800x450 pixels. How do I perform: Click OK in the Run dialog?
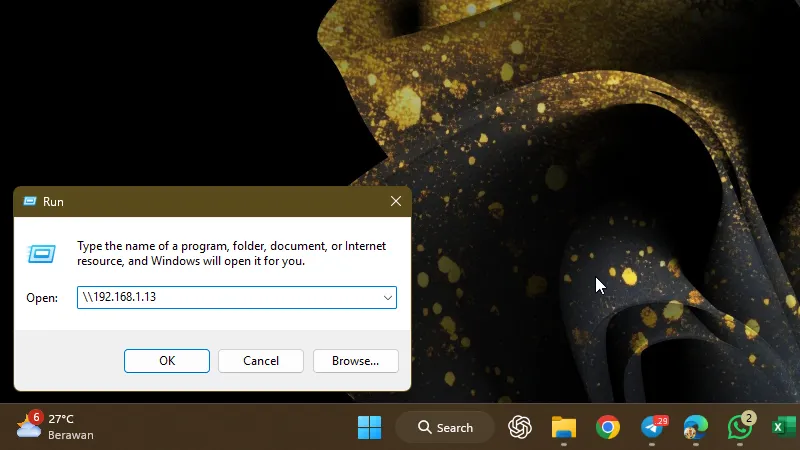click(167, 361)
